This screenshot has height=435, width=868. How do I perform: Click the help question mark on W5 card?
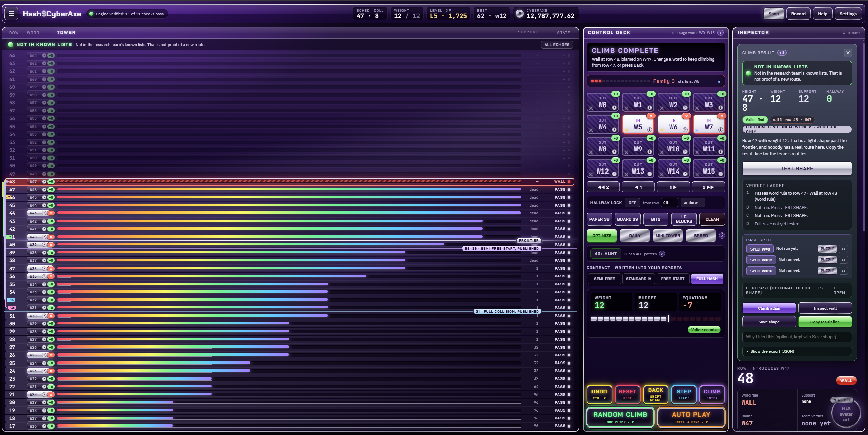click(649, 130)
